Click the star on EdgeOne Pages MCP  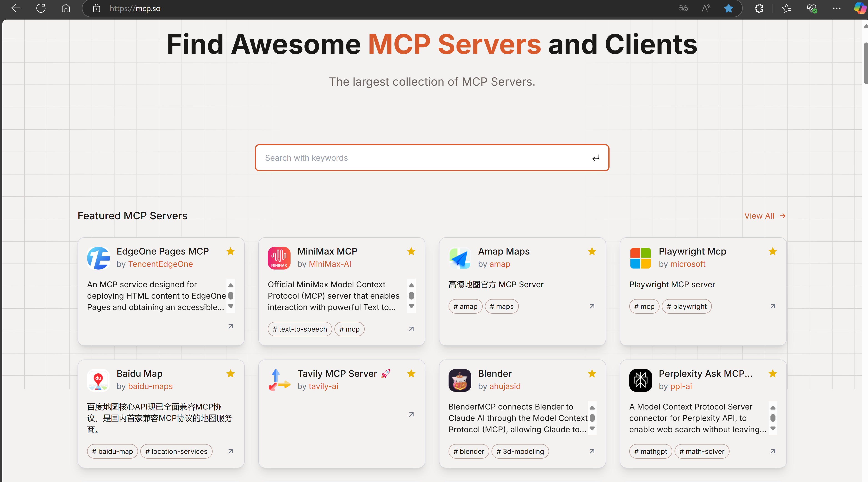[x=231, y=251]
